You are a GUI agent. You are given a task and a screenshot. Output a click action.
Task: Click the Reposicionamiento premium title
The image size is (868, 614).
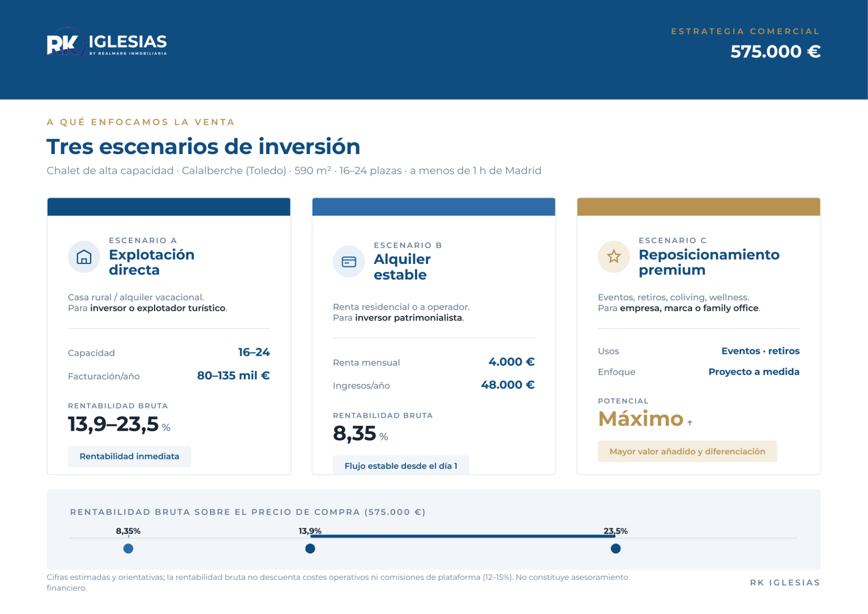click(709, 262)
